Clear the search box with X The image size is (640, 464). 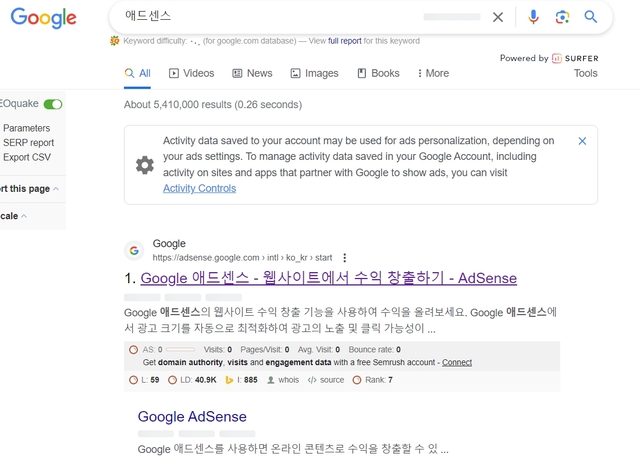498,17
